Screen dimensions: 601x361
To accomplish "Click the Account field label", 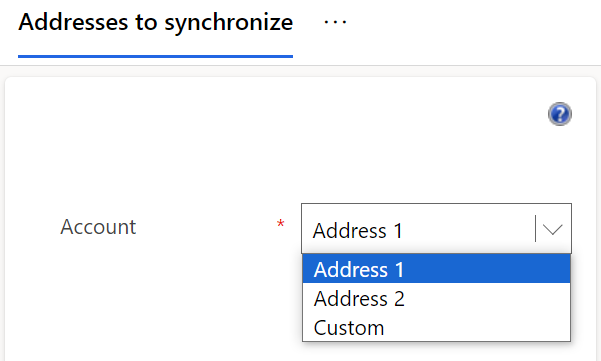I will point(98,226).
